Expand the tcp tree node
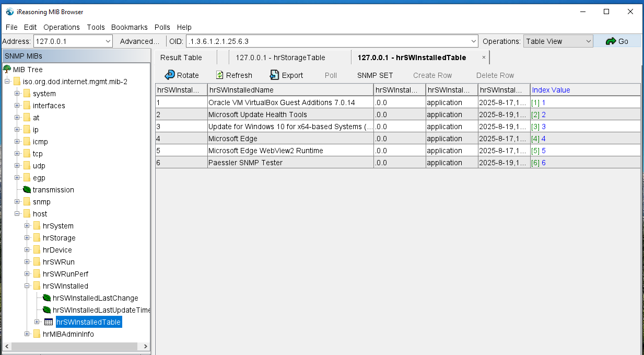Viewport: 644px width, 355px height. [17, 154]
